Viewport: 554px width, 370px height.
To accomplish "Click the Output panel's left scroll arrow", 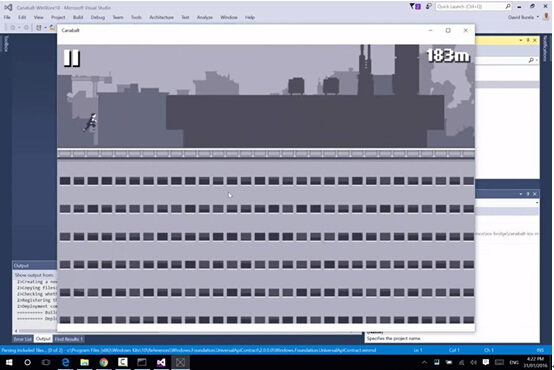I will tap(16, 331).
